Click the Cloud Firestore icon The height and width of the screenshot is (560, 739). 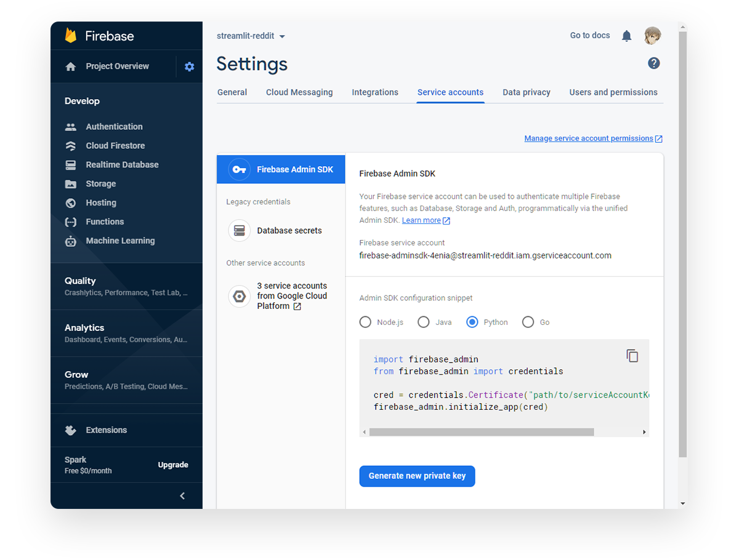coord(71,146)
